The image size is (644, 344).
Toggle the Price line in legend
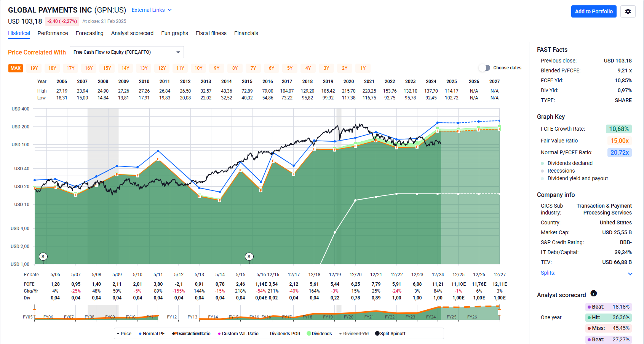coord(124,334)
